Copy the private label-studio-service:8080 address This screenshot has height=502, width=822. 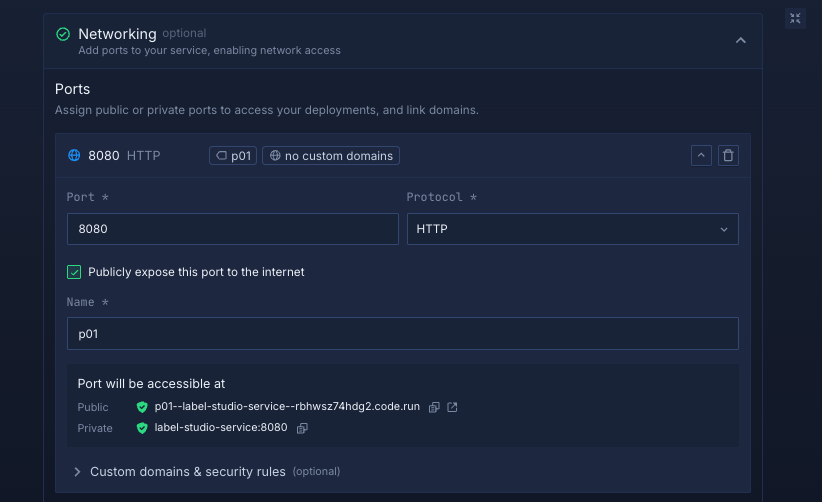click(302, 428)
